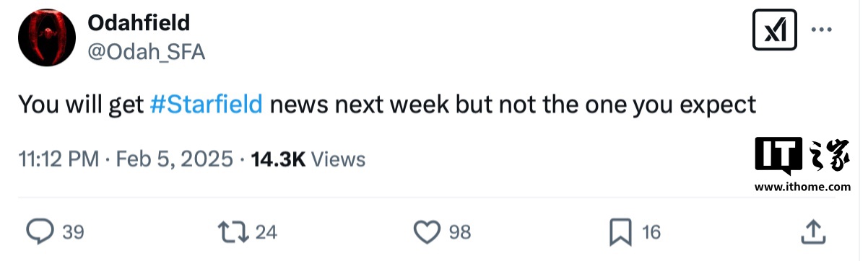Click the Odahfield display name
This screenshot has width=868, height=261.
point(139,23)
